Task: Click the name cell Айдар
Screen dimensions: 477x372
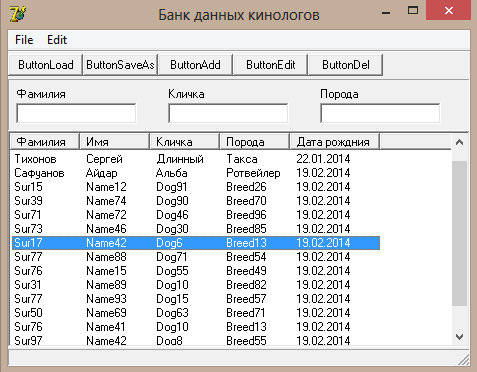Action: coord(102,173)
